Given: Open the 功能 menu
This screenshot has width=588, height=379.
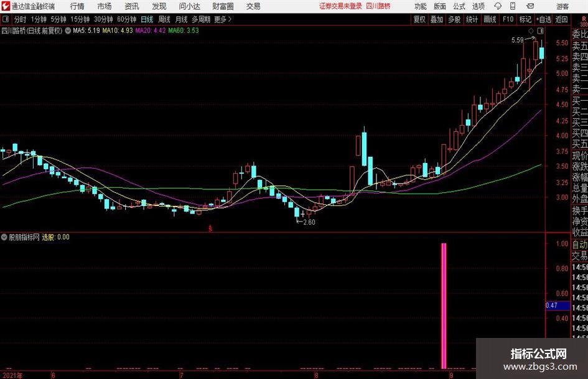Looking at the screenshot, I should (x=421, y=6).
